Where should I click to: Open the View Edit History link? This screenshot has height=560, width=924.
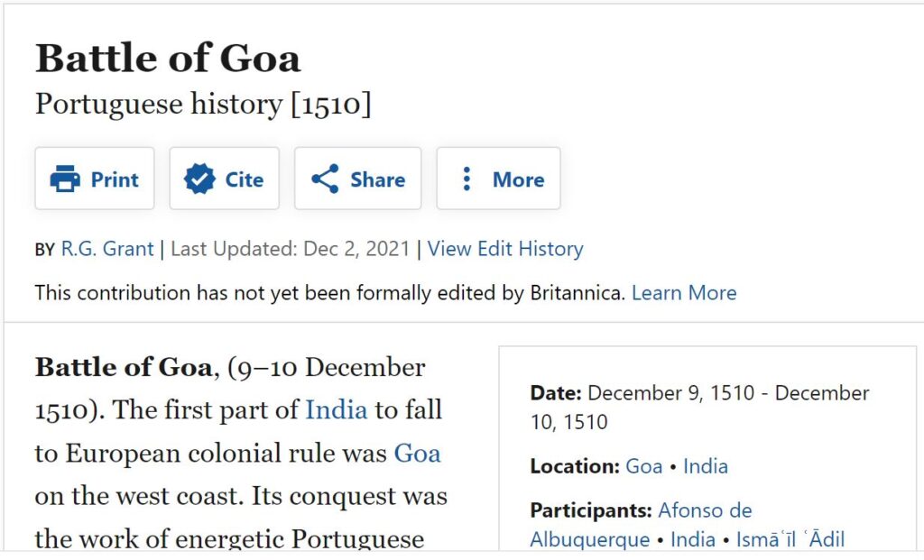tap(505, 249)
